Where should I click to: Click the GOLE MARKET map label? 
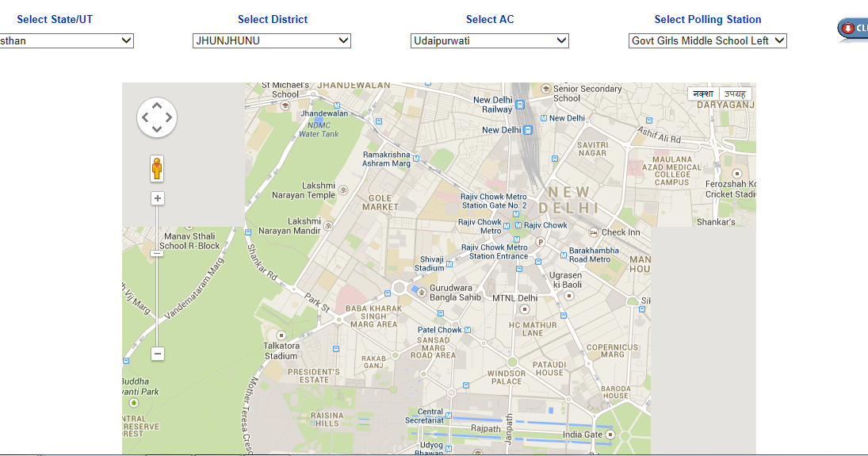pos(380,202)
